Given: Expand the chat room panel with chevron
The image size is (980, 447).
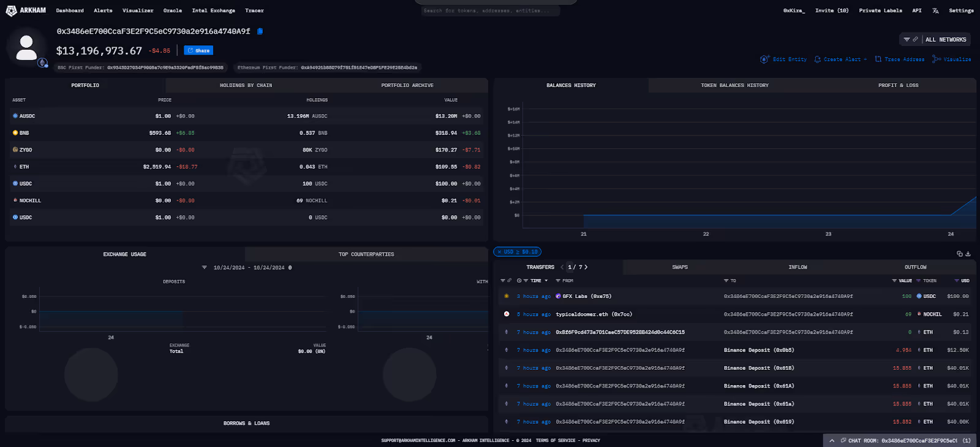Looking at the screenshot, I should pos(832,440).
